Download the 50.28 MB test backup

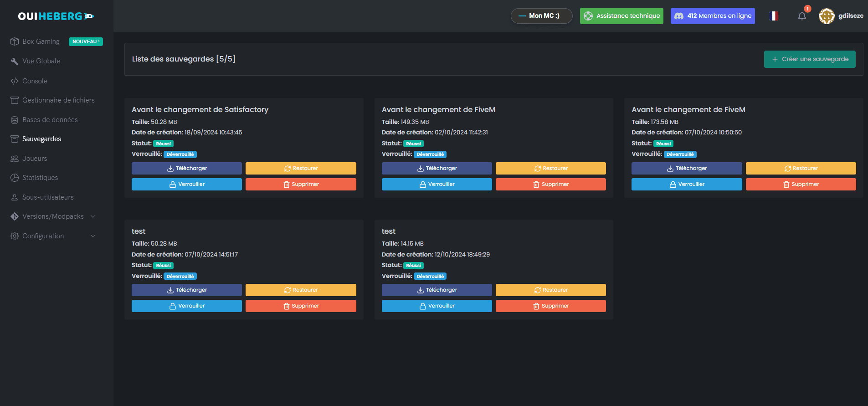(x=187, y=290)
